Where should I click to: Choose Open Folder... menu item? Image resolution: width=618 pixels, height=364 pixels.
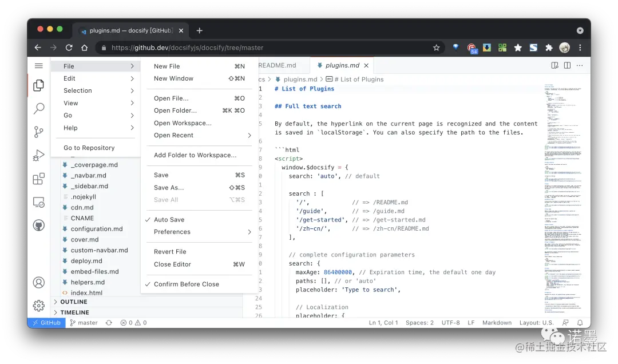click(x=200, y=110)
